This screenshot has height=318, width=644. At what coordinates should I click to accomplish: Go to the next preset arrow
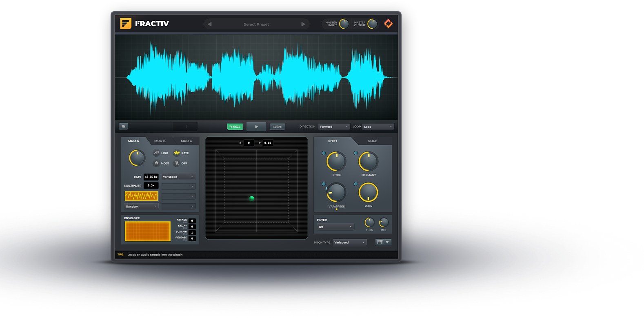pyautogui.click(x=303, y=24)
